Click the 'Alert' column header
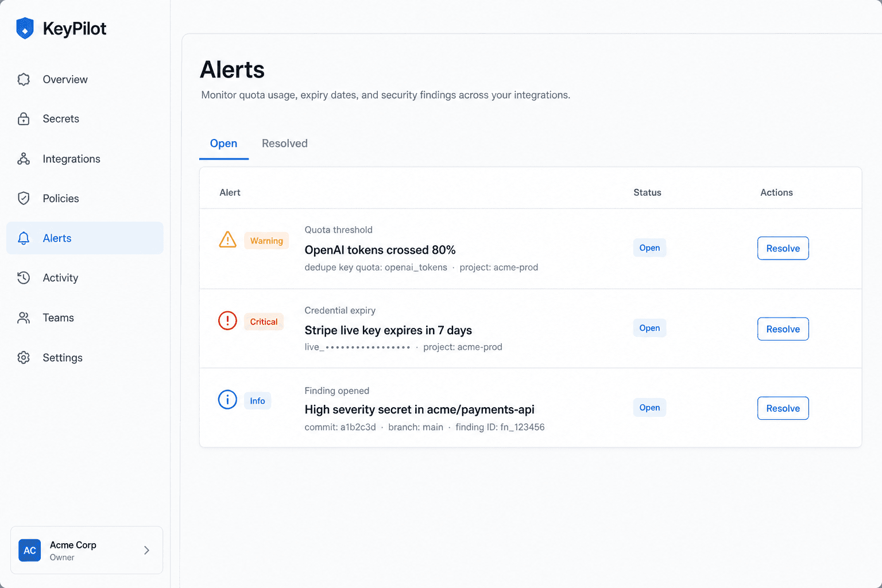882x588 pixels. coord(230,192)
